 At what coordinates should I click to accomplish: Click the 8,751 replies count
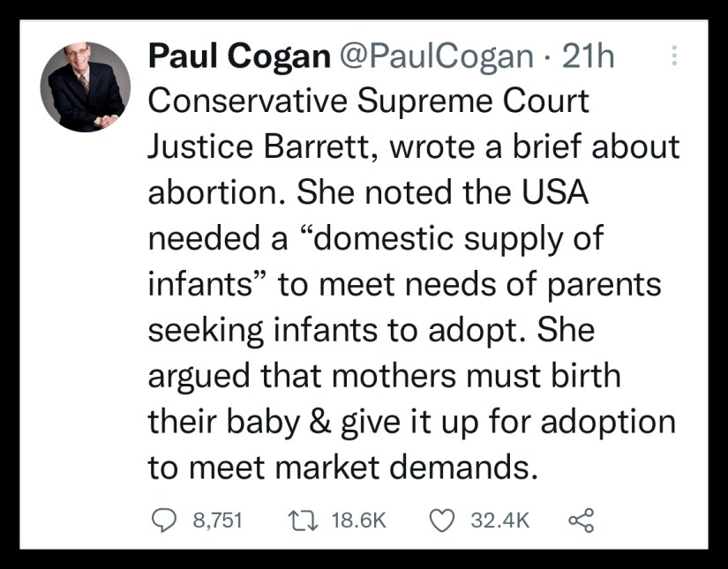(218, 520)
